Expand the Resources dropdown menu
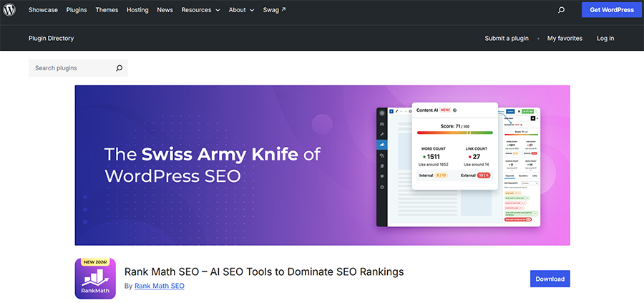Viewport: 644px width, 303px height. click(x=201, y=10)
